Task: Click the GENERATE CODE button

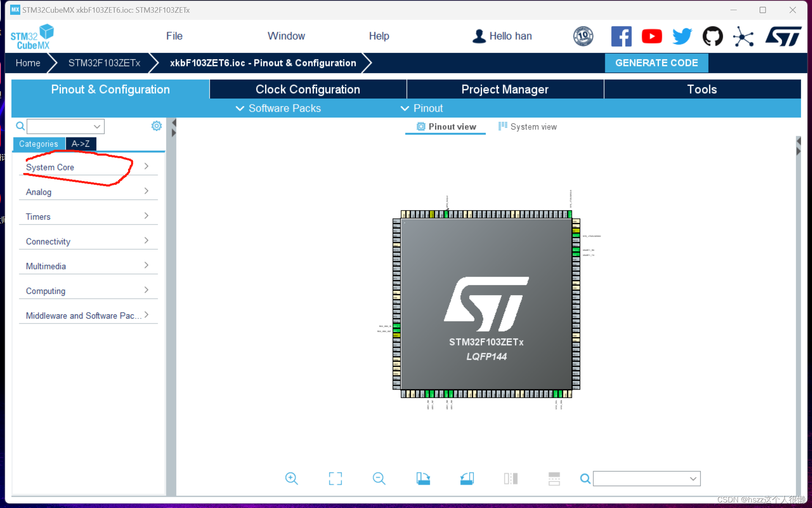Action: (x=656, y=63)
